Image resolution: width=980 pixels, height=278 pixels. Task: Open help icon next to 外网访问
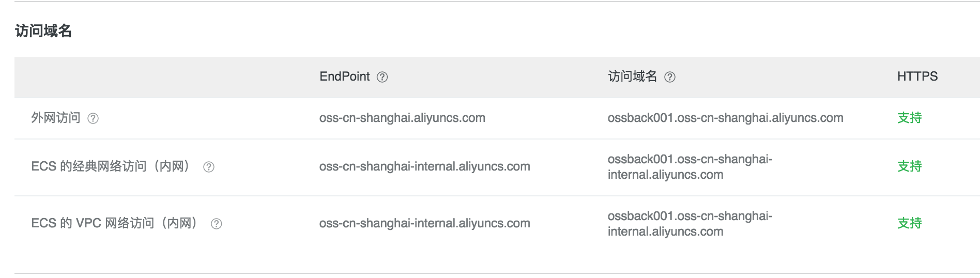(93, 118)
